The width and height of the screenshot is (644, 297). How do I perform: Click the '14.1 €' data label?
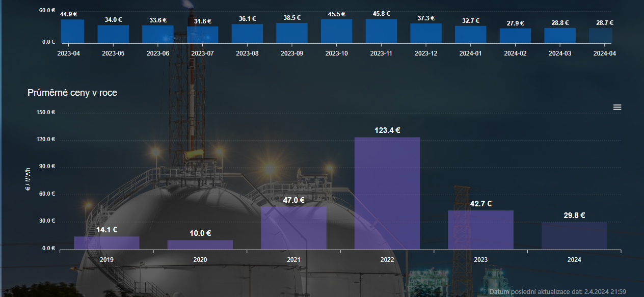coord(106,230)
